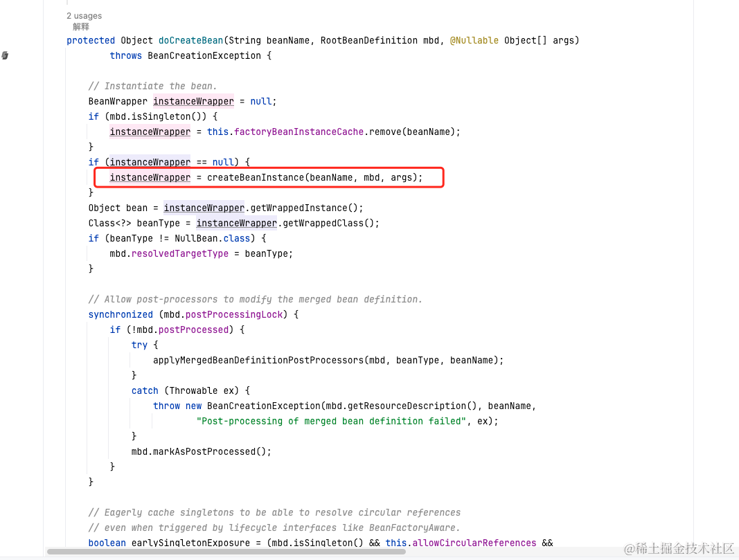Click the 'Allow post-processors to modify' comment
This screenshot has width=739, height=560.
tap(255, 300)
